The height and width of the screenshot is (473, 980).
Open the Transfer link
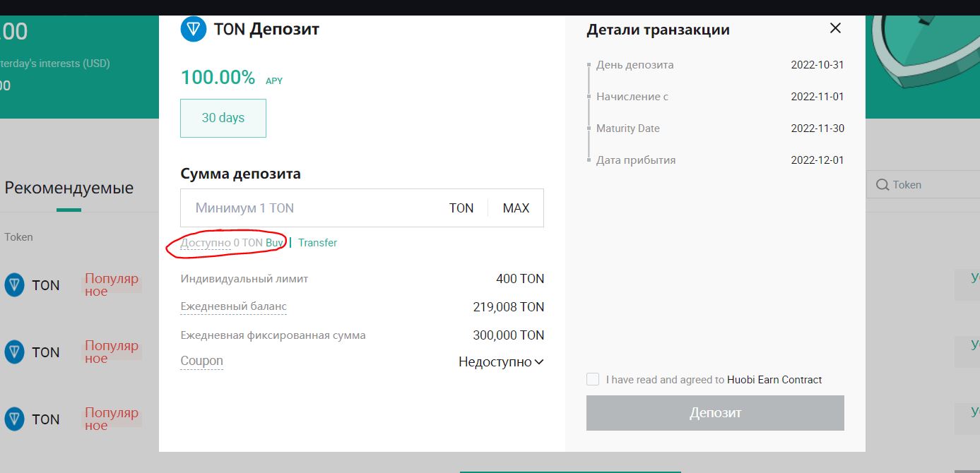(317, 243)
